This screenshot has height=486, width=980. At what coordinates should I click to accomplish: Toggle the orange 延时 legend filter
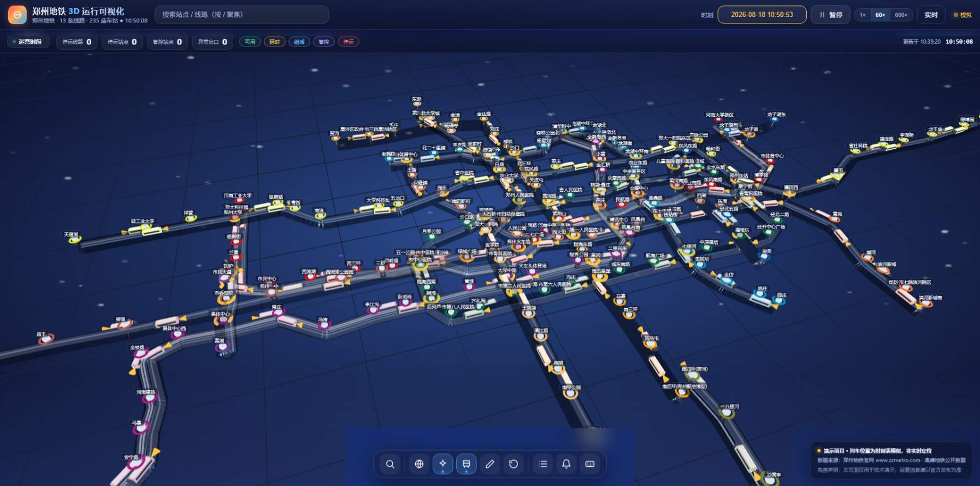click(x=274, y=42)
